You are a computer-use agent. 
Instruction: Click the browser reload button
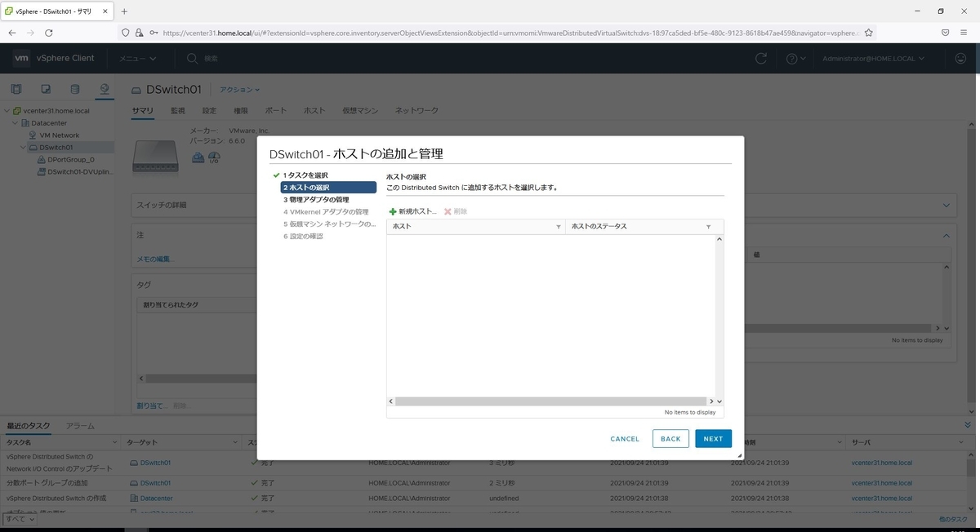tap(49, 33)
